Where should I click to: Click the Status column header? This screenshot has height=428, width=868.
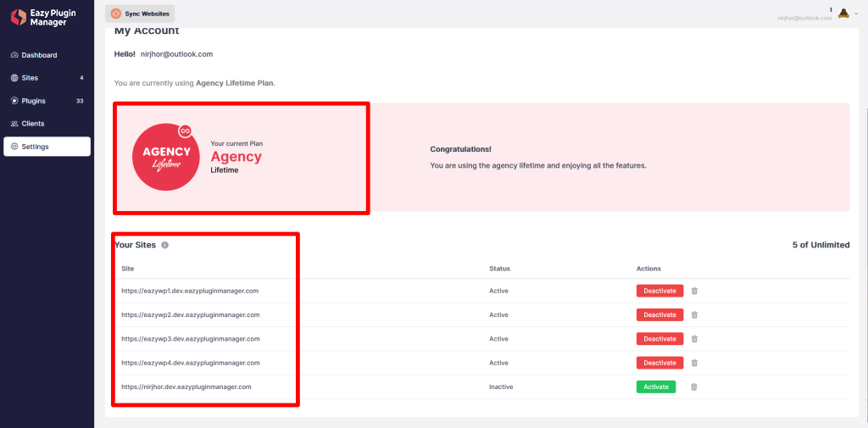point(500,269)
